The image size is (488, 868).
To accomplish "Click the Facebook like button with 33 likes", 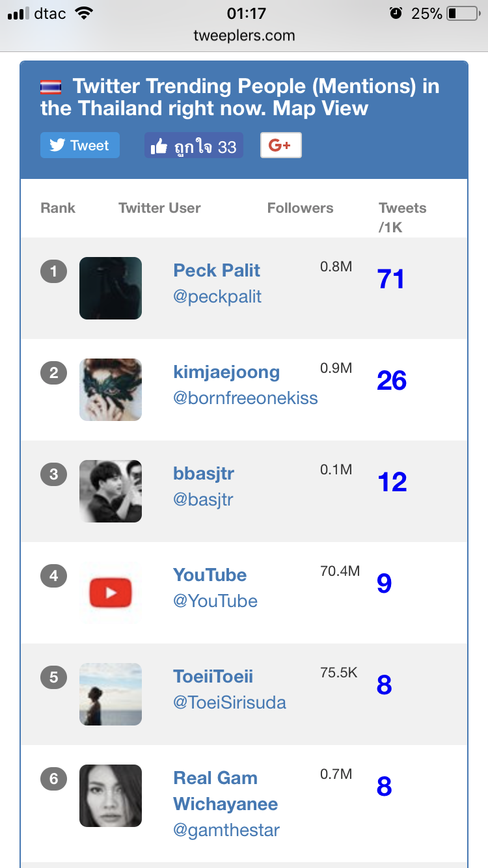I will point(194,146).
